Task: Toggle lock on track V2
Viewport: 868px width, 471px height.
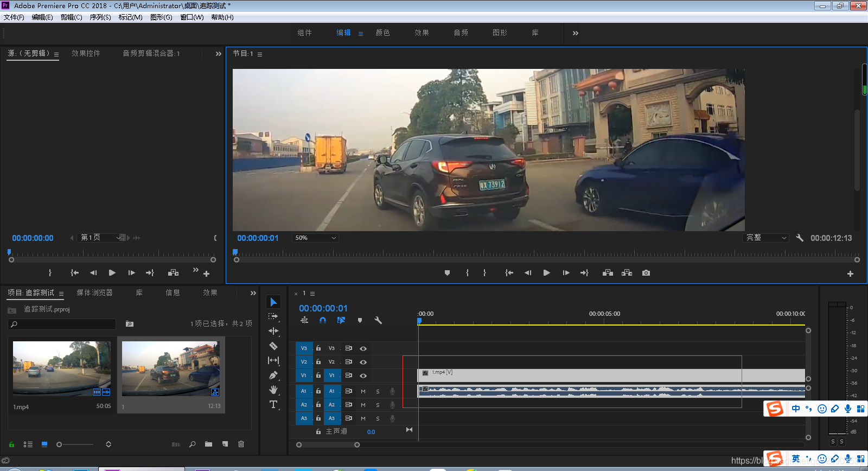Action: (318, 362)
